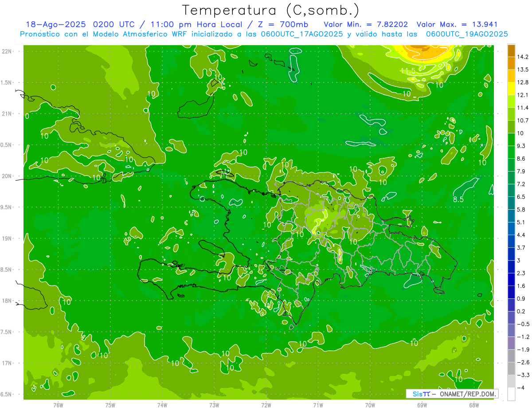Click the "3.7" colorbar value
The image size is (532, 411).
522,247
